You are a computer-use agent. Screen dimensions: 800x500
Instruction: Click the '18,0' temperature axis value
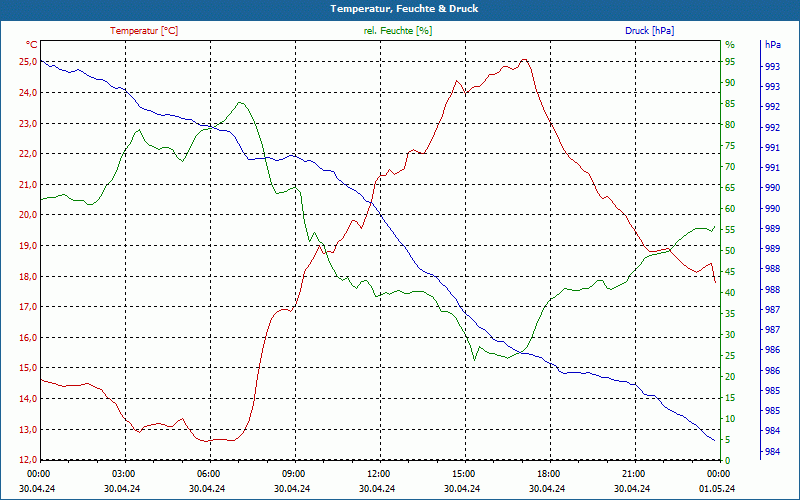(29, 277)
